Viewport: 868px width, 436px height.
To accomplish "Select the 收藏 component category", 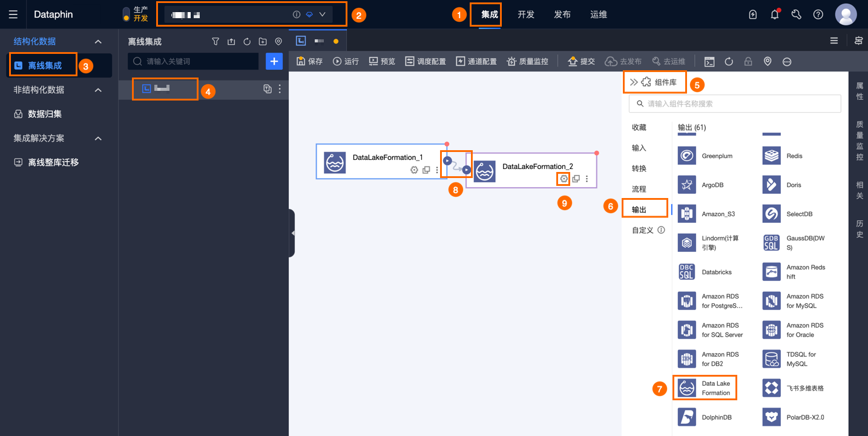I will point(639,127).
